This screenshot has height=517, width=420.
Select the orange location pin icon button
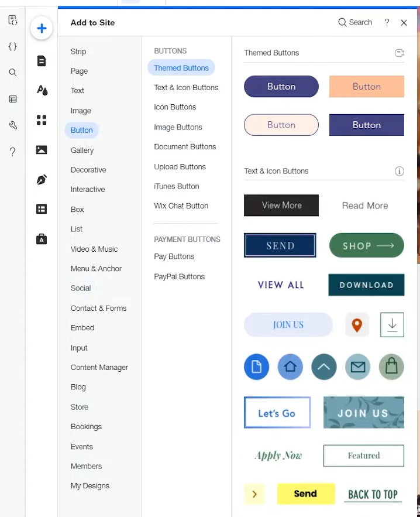coord(357,325)
